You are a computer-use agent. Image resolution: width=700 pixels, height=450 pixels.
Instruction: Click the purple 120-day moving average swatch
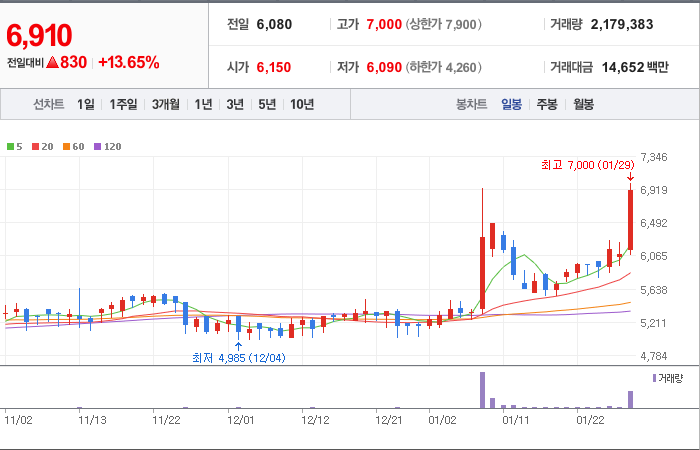[97, 146]
